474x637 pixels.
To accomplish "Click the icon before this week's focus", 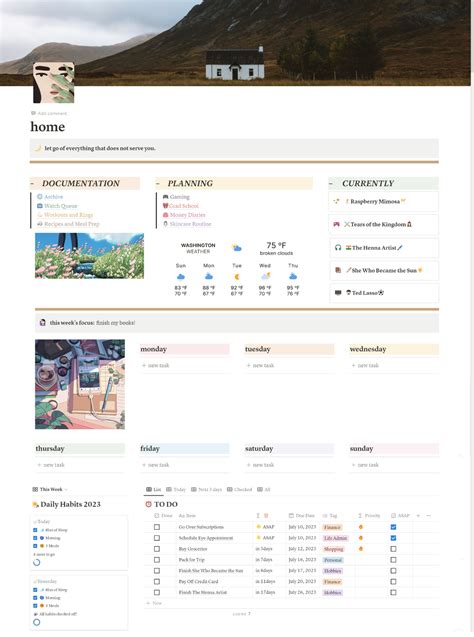I will pyautogui.click(x=43, y=323).
